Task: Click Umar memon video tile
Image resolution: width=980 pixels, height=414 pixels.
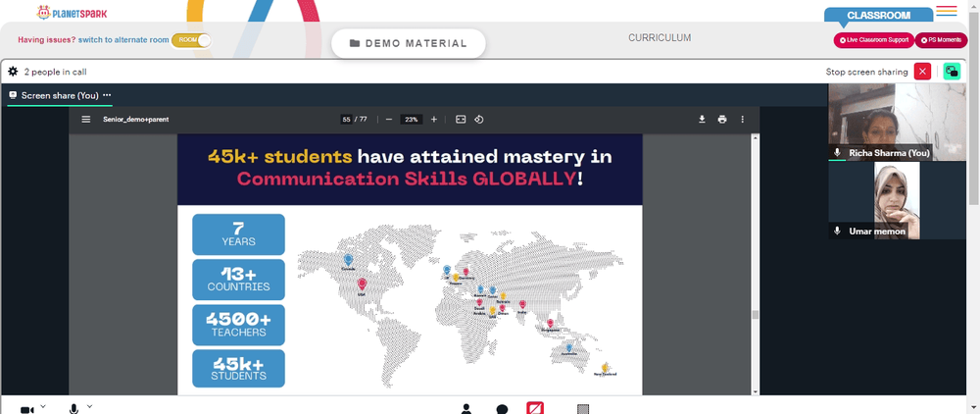Action: click(x=897, y=200)
